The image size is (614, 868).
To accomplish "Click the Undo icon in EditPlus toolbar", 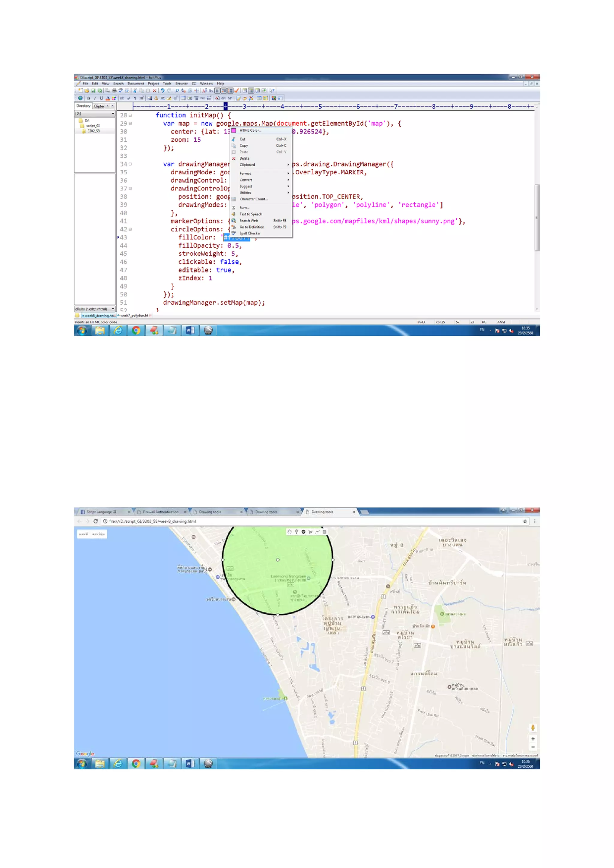I will pyautogui.click(x=162, y=91).
